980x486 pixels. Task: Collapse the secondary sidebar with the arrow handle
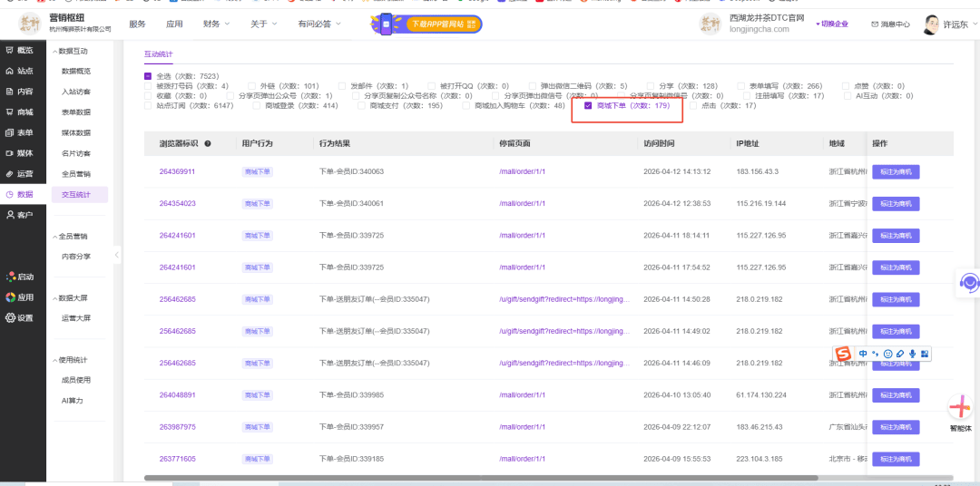pyautogui.click(x=117, y=255)
